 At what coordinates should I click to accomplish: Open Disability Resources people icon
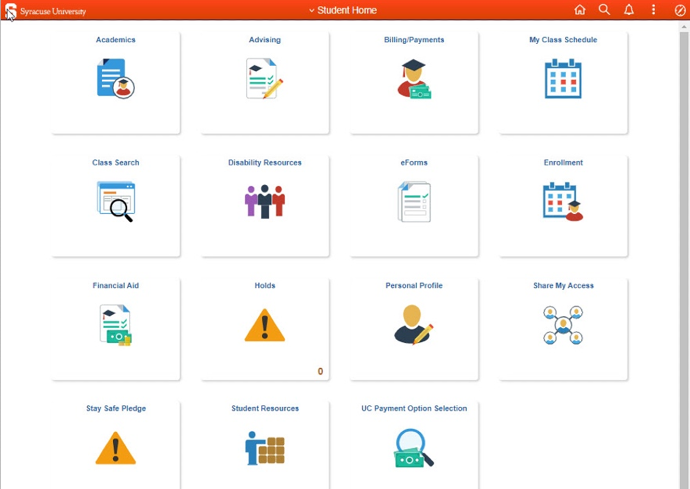point(264,201)
